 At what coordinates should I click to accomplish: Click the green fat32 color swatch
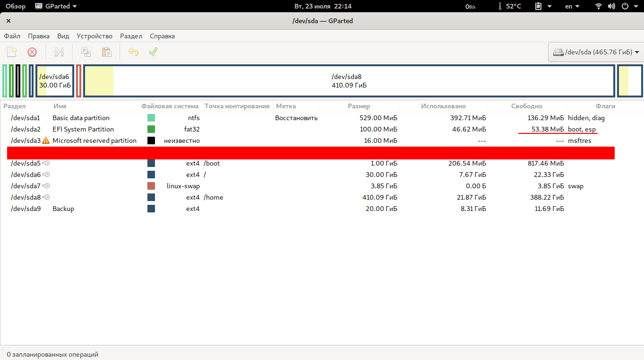click(151, 129)
